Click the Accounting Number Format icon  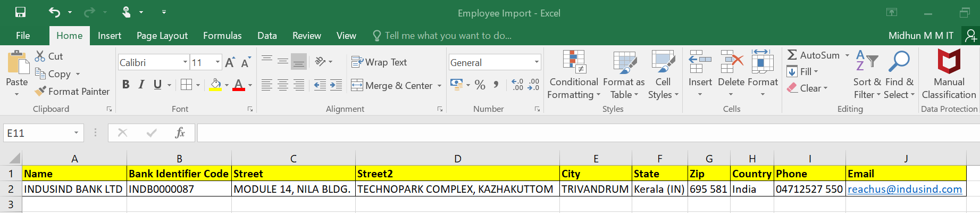tap(456, 84)
